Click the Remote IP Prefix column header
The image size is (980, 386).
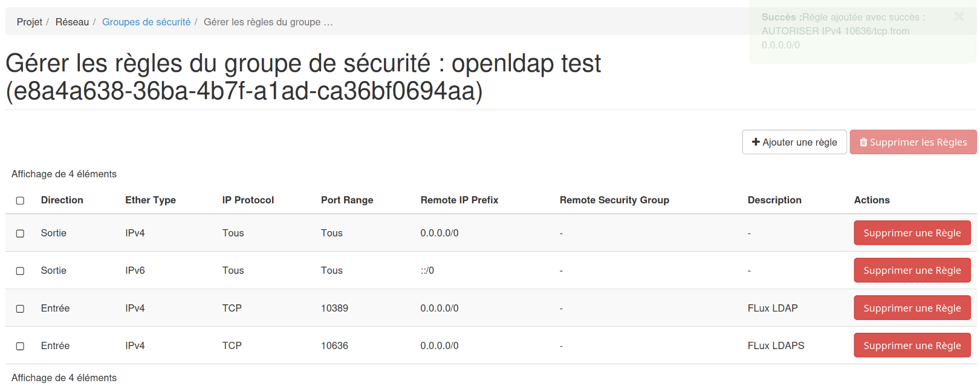coord(459,200)
